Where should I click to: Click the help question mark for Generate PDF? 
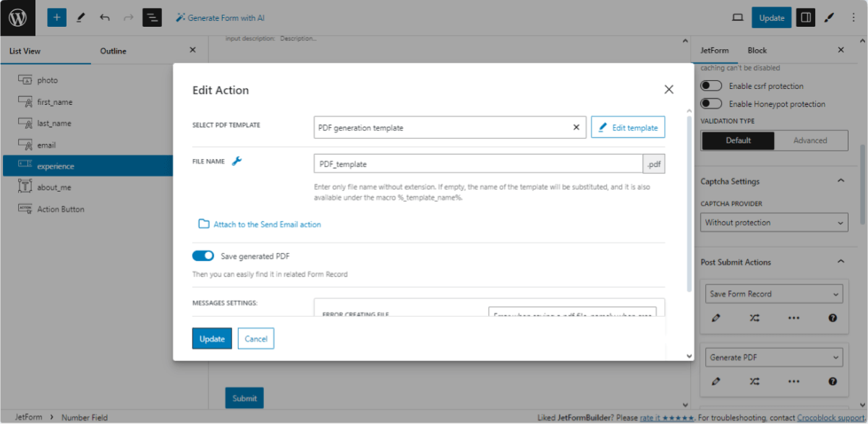(x=833, y=381)
